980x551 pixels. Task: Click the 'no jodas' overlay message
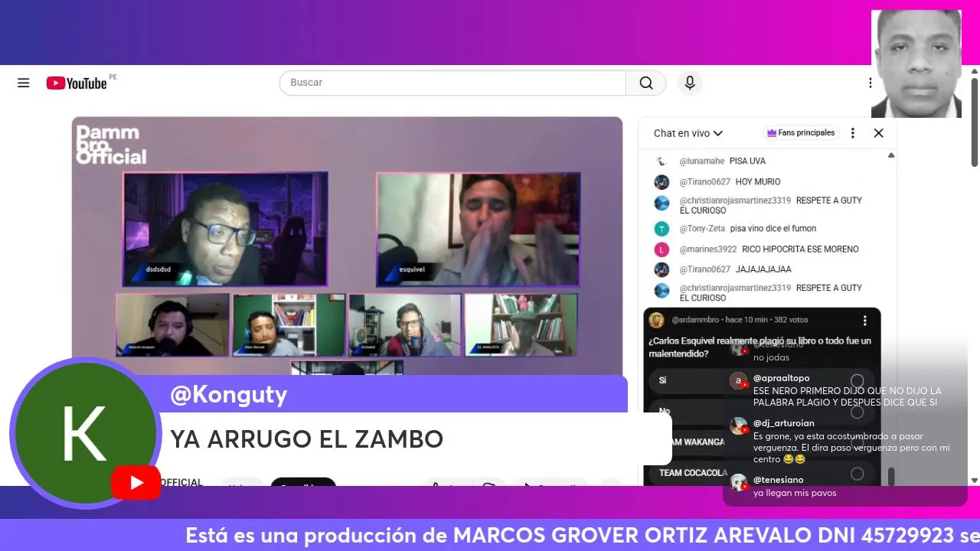click(771, 357)
